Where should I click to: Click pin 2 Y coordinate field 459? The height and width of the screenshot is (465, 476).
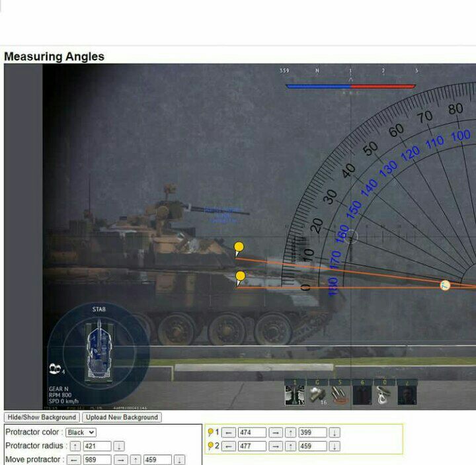click(x=312, y=446)
